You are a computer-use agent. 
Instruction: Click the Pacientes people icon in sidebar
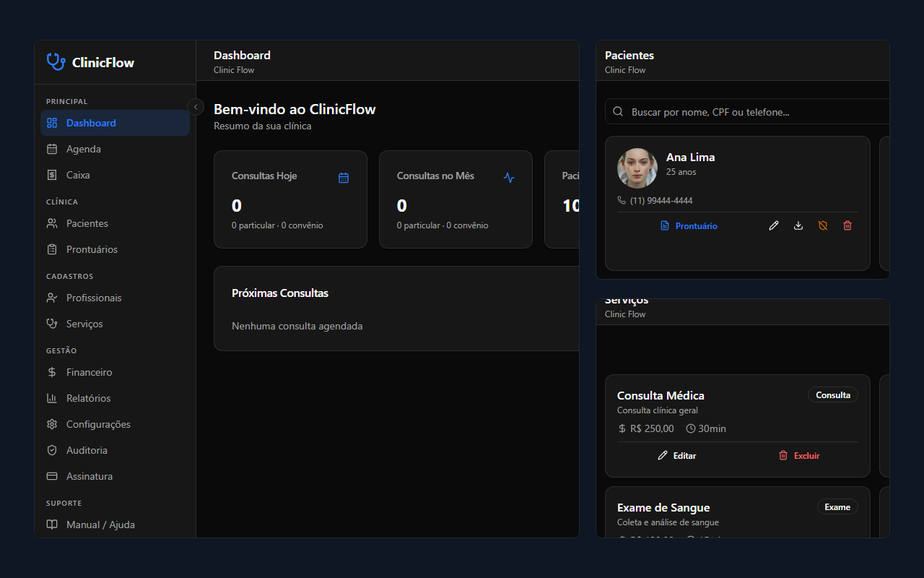click(x=52, y=223)
